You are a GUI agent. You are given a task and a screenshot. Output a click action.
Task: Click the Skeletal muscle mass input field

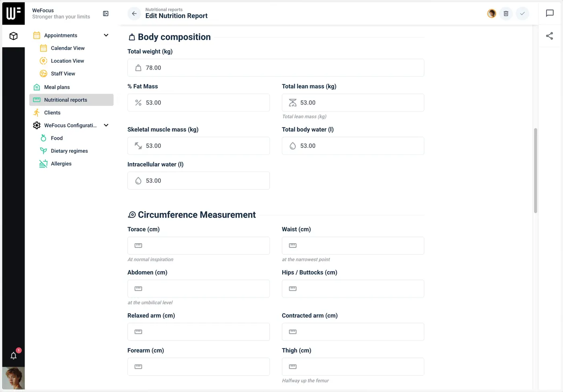198,146
